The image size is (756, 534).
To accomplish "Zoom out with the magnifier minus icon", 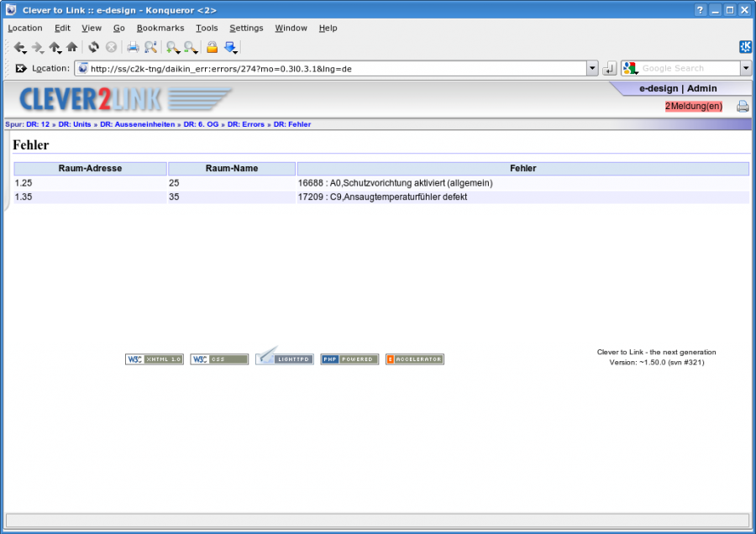I will point(191,47).
